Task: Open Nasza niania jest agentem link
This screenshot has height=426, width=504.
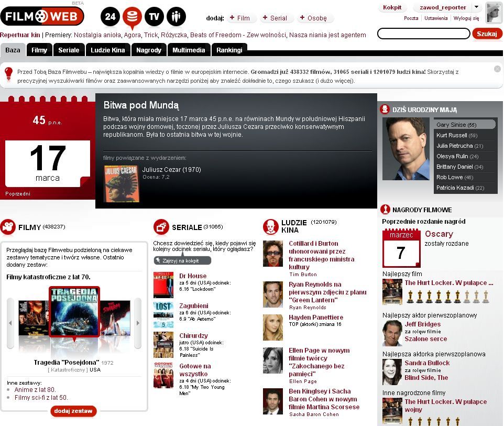Action: coord(327,35)
